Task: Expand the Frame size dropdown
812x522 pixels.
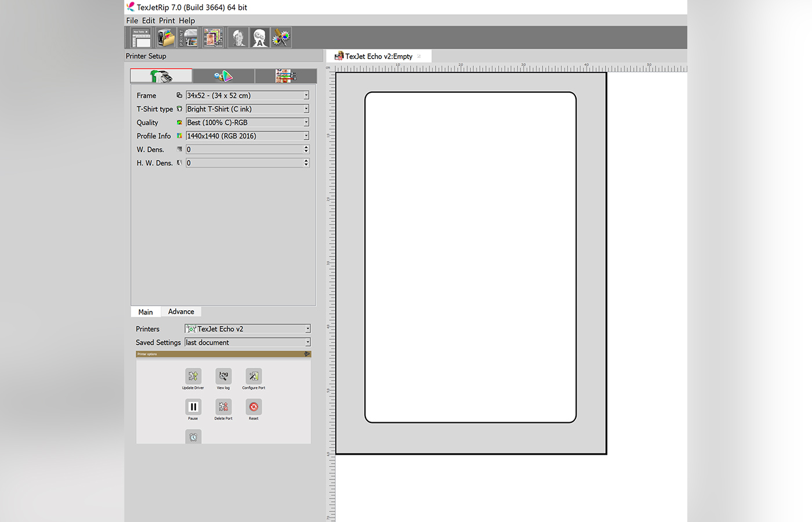Action: pos(306,96)
